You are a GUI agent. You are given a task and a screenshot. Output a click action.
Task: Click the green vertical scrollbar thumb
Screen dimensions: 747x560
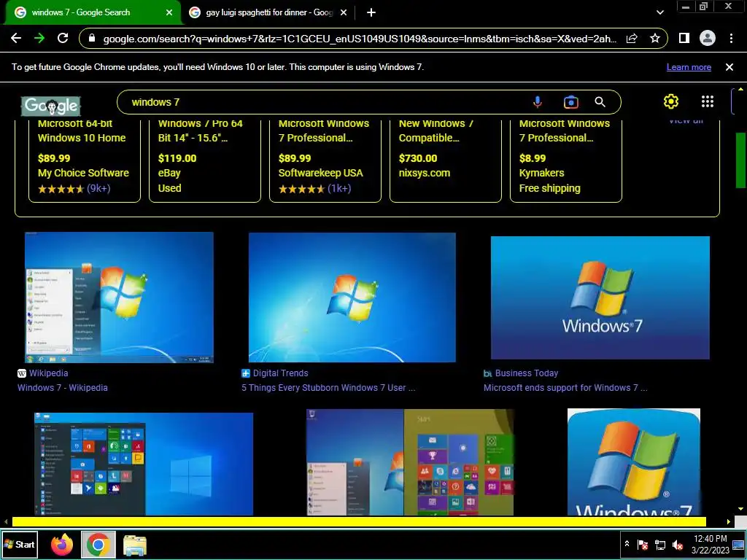pos(741,160)
